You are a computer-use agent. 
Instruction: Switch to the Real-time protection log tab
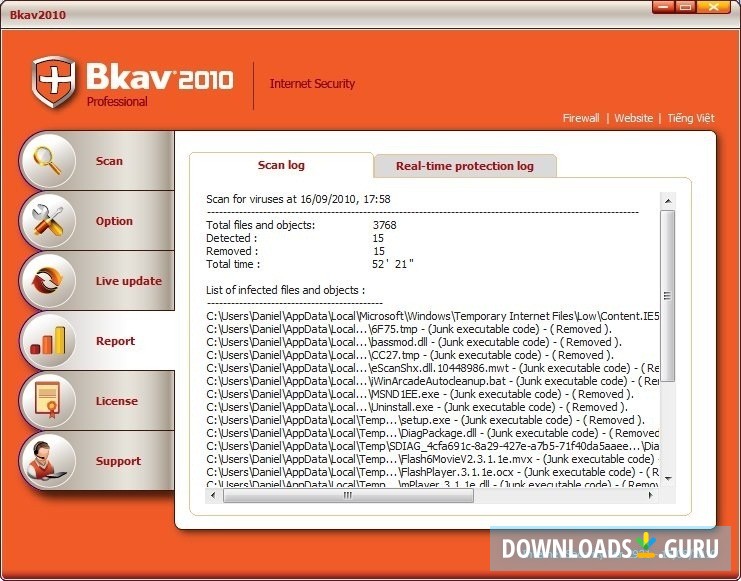(x=465, y=166)
